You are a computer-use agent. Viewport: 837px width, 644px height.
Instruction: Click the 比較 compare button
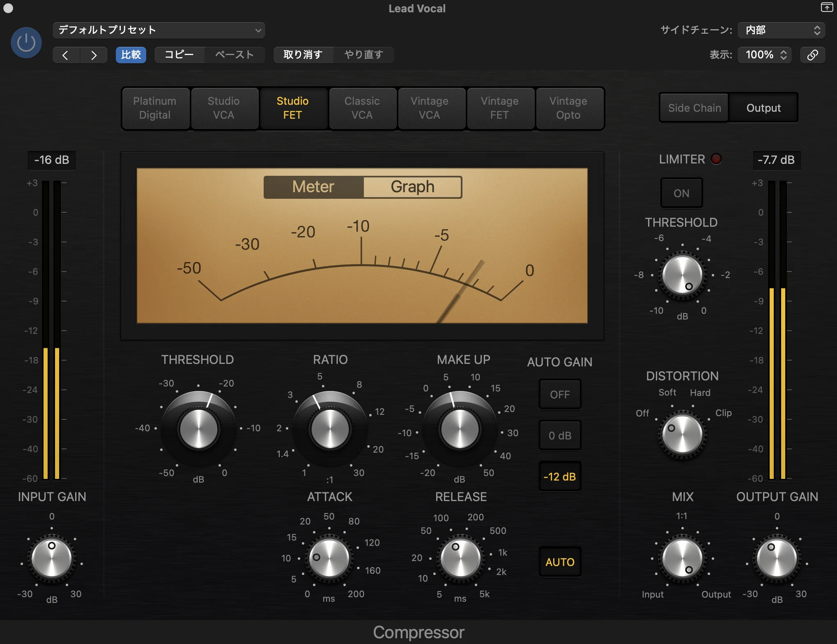coord(131,55)
